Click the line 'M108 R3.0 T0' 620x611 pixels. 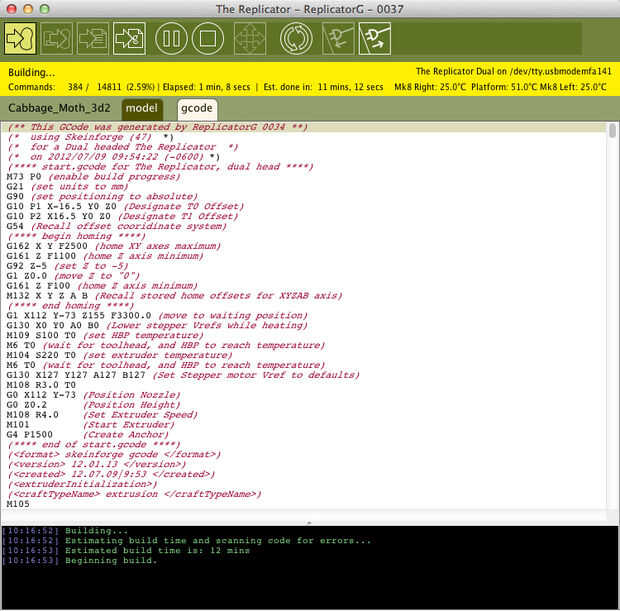click(x=41, y=385)
